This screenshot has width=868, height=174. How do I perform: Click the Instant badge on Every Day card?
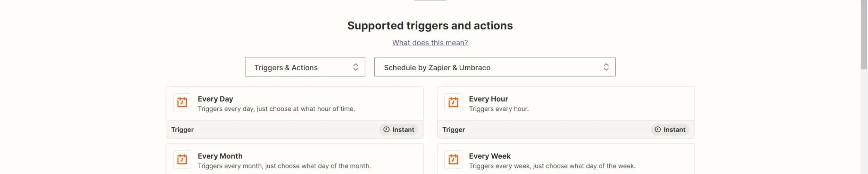click(399, 129)
